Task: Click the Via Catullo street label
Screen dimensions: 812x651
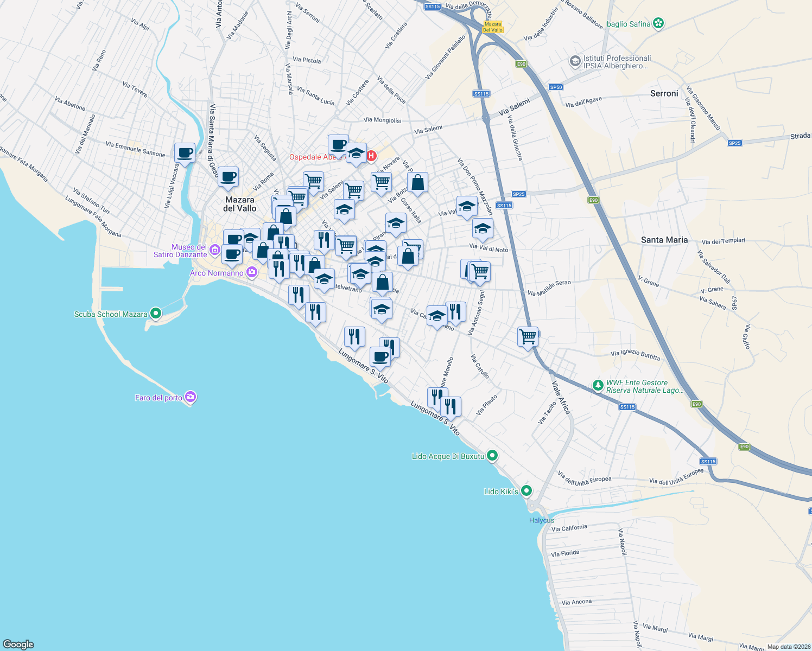Action: (x=480, y=366)
